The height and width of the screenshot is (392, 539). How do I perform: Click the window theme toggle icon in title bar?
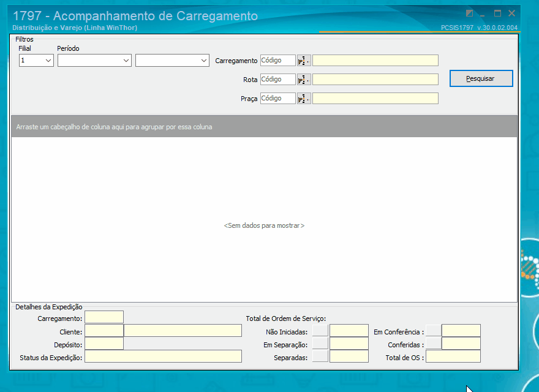469,13
